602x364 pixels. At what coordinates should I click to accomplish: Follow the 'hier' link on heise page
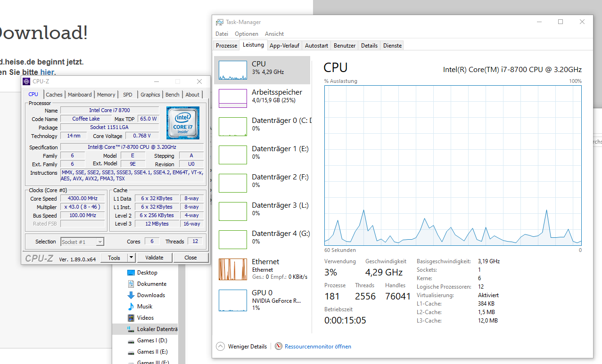47,72
